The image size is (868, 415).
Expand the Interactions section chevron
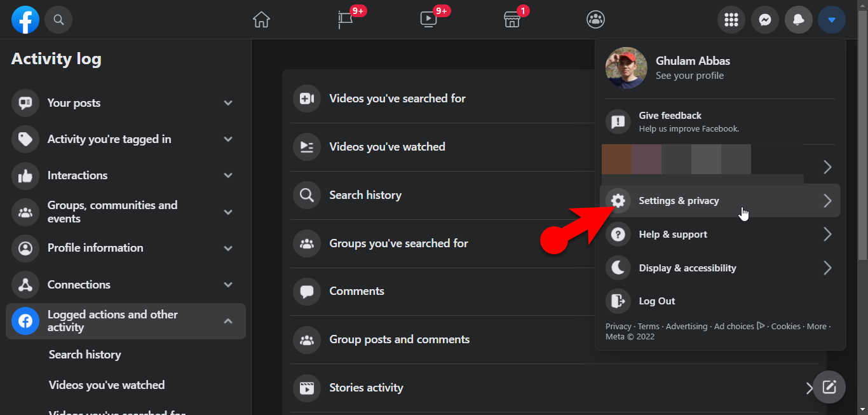(x=228, y=175)
